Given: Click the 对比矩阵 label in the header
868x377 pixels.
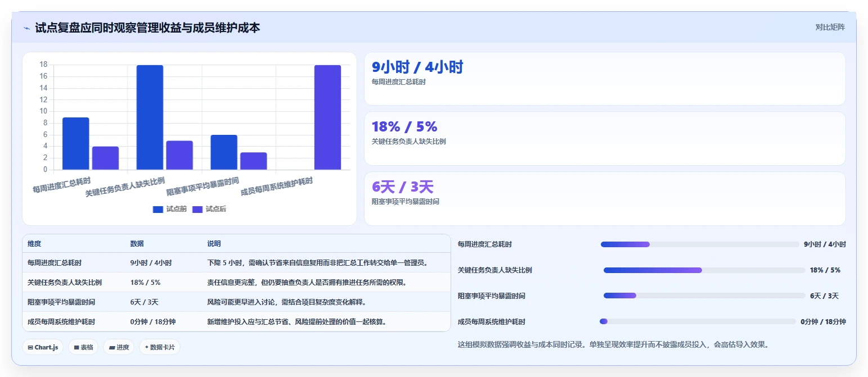Looking at the screenshot, I should (830, 27).
